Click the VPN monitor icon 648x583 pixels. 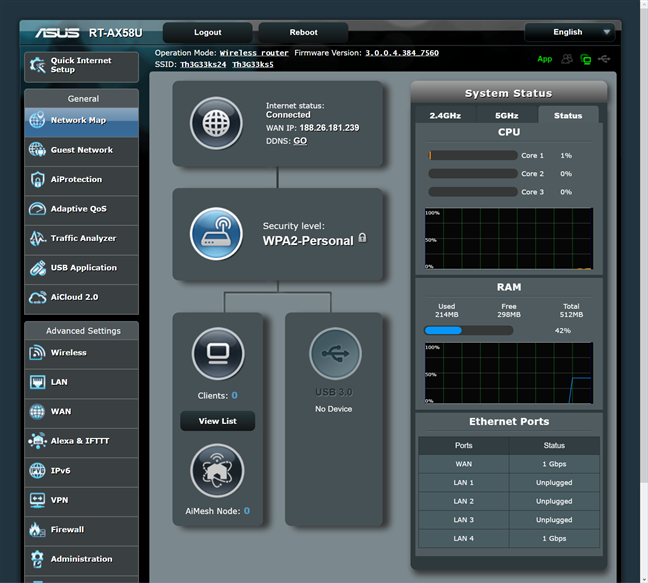click(37, 500)
